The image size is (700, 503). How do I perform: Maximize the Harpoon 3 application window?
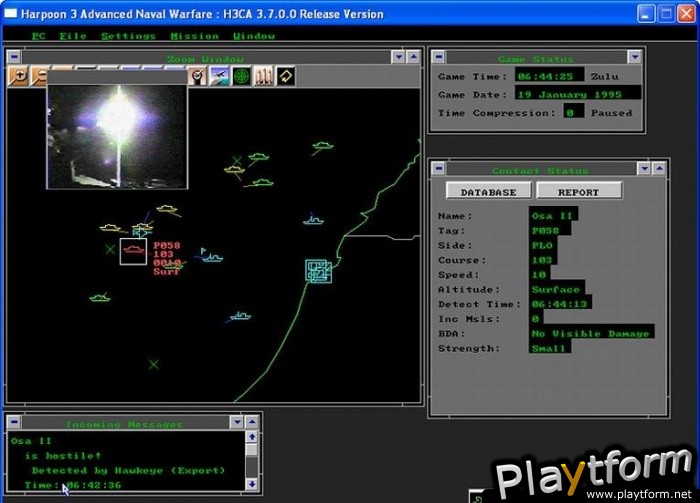click(x=666, y=13)
